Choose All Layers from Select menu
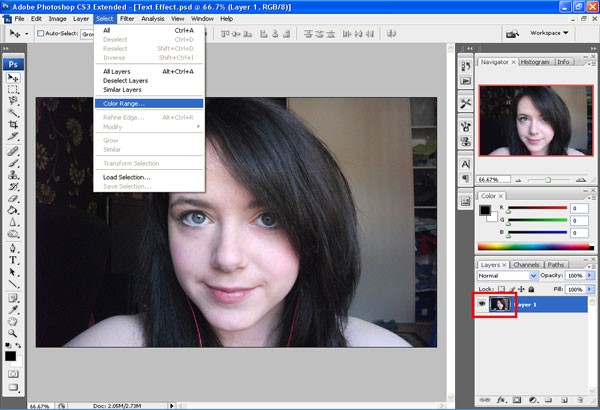 (x=149, y=72)
